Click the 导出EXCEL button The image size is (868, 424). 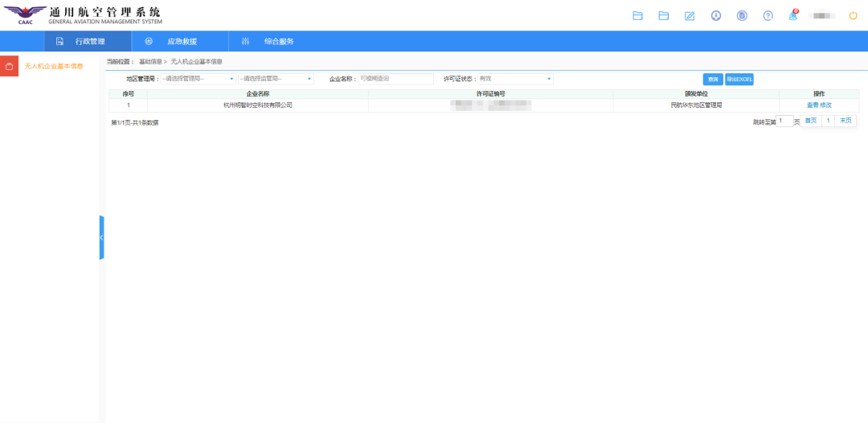point(739,79)
